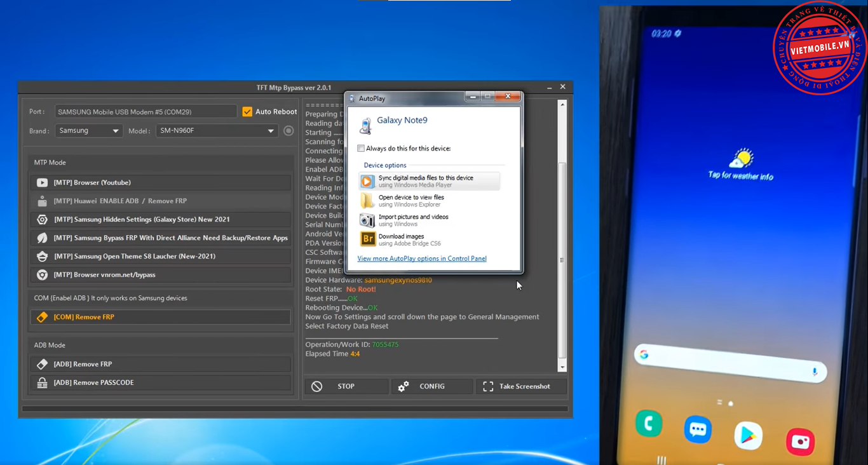Click the COM Remove FRP button

[160, 317]
